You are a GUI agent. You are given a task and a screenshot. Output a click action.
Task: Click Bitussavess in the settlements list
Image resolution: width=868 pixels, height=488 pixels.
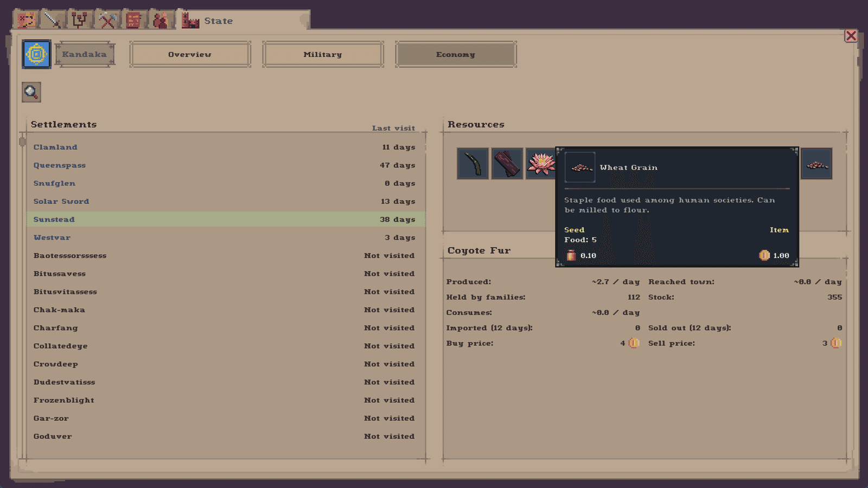226,273
